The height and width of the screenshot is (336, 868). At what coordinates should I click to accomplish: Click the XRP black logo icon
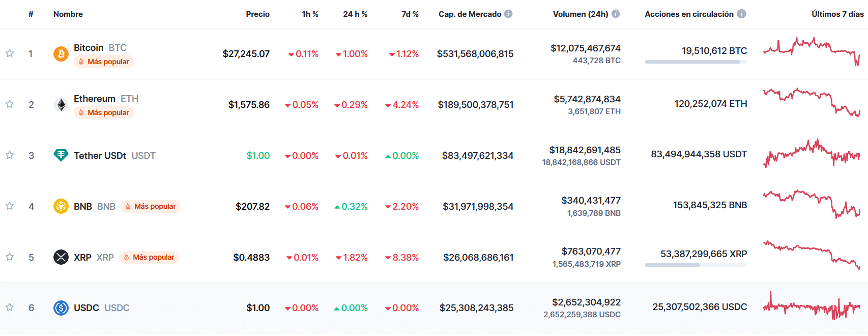click(61, 257)
